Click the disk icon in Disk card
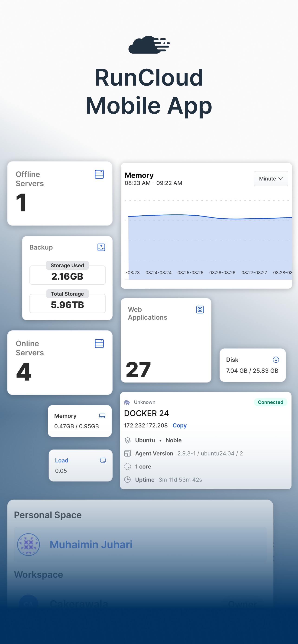The height and width of the screenshot is (644, 298). coord(276,360)
